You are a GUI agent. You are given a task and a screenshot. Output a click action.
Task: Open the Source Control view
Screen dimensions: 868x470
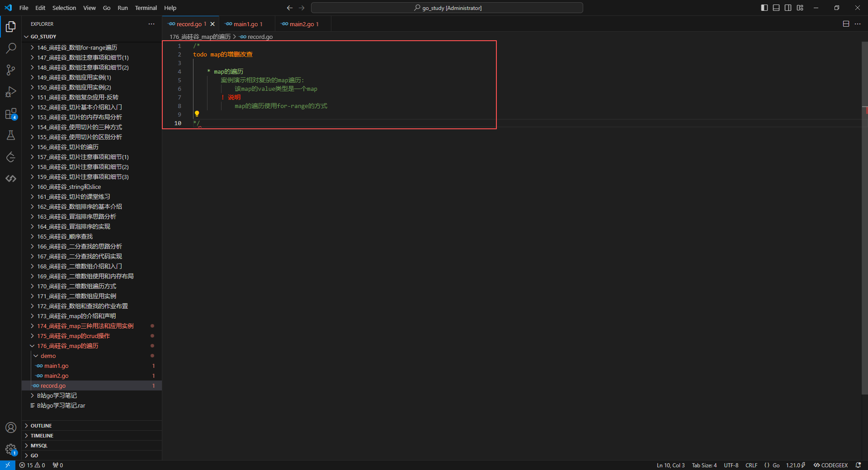(11, 70)
